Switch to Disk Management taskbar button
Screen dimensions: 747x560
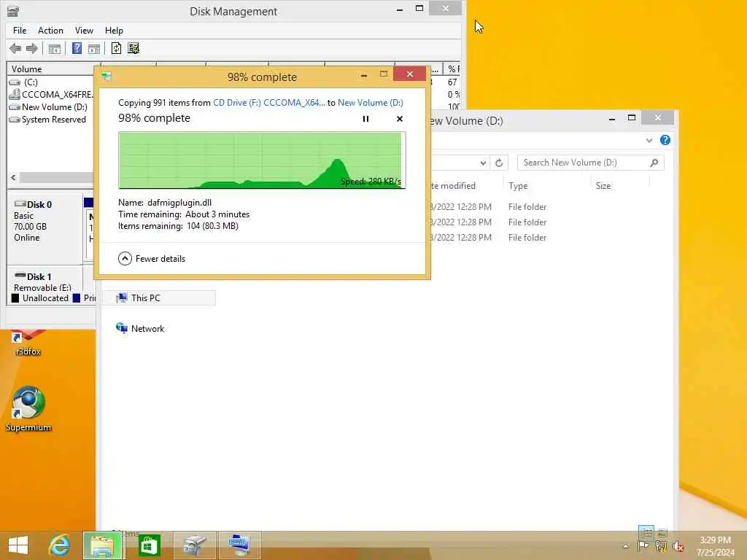pyautogui.click(x=195, y=545)
